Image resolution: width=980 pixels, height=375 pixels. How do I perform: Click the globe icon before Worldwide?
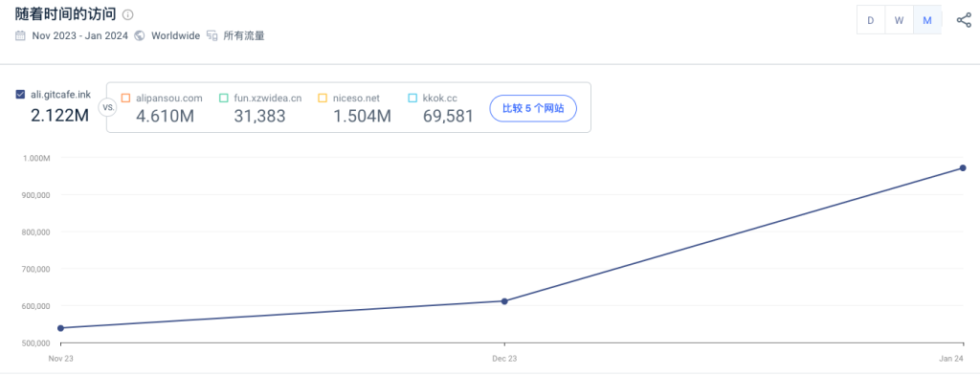pos(140,35)
